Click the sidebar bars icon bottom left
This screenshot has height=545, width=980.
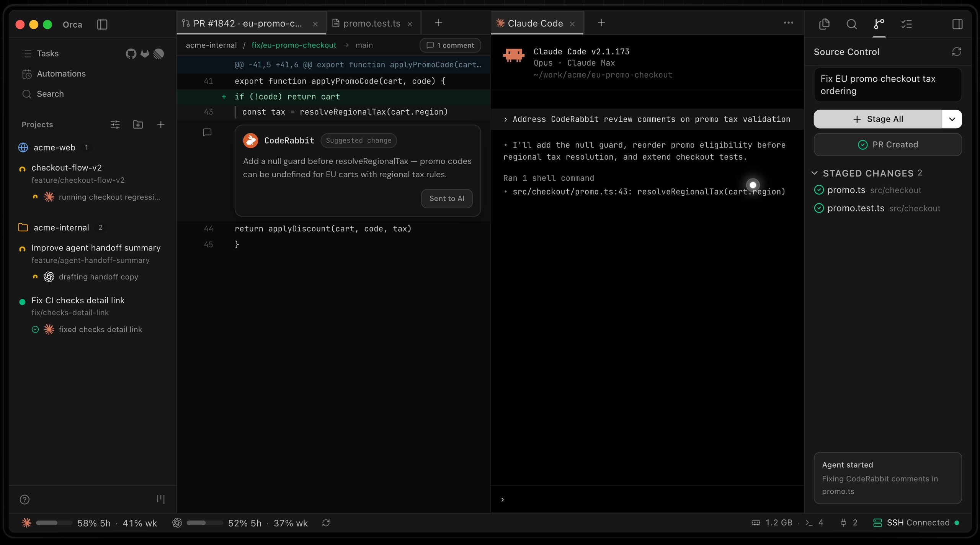161,499
